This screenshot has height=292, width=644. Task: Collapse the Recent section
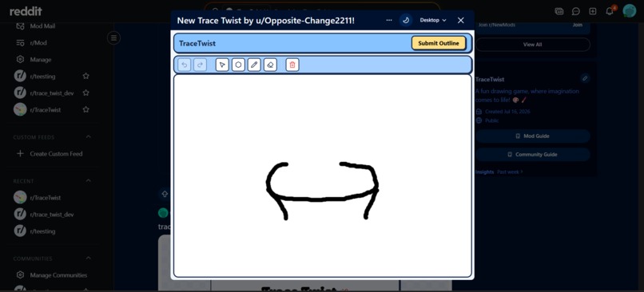click(x=89, y=181)
